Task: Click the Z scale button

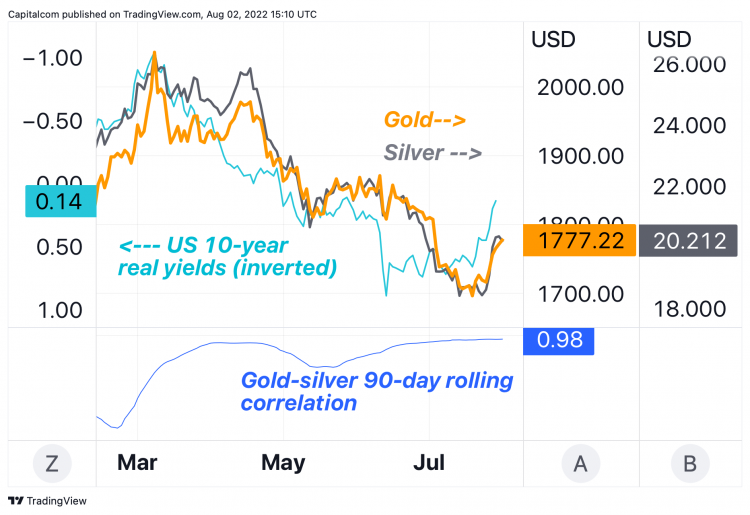Action: coord(52,463)
